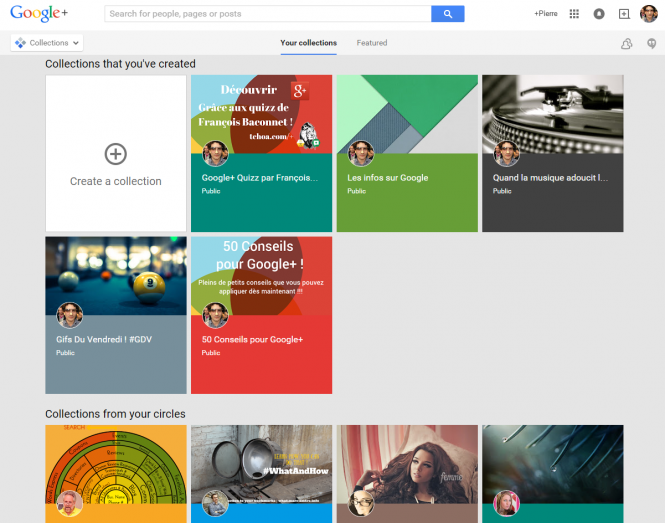Open the orange wheel collection cover
The width and height of the screenshot is (665, 523).
[x=116, y=464]
